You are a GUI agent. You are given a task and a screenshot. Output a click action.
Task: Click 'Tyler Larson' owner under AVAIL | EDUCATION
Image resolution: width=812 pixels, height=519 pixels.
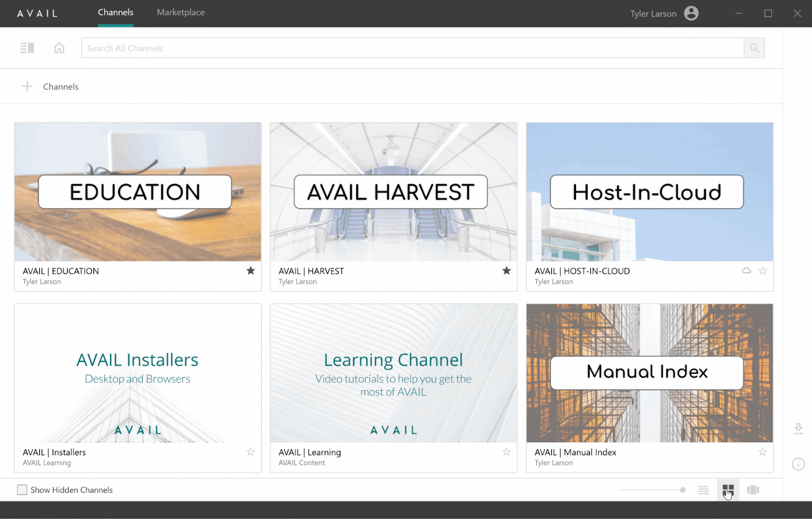pyautogui.click(x=42, y=282)
